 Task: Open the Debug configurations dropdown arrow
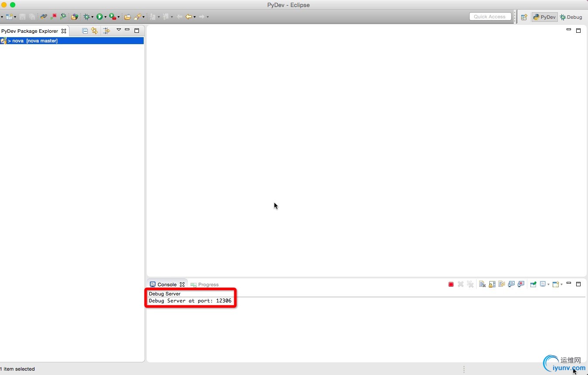92,17
